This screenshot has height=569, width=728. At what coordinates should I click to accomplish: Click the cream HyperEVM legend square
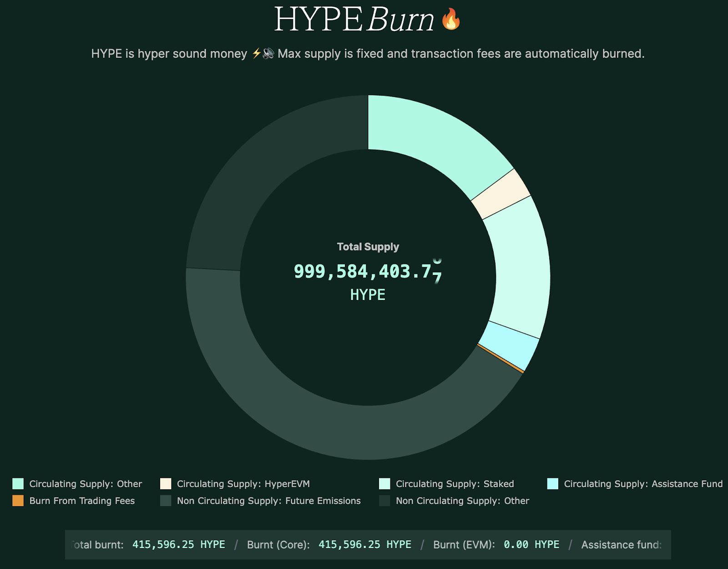click(166, 483)
